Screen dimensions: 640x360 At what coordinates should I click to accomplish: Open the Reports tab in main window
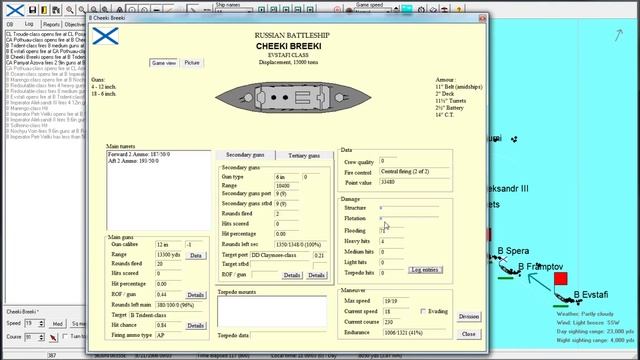pos(51,24)
